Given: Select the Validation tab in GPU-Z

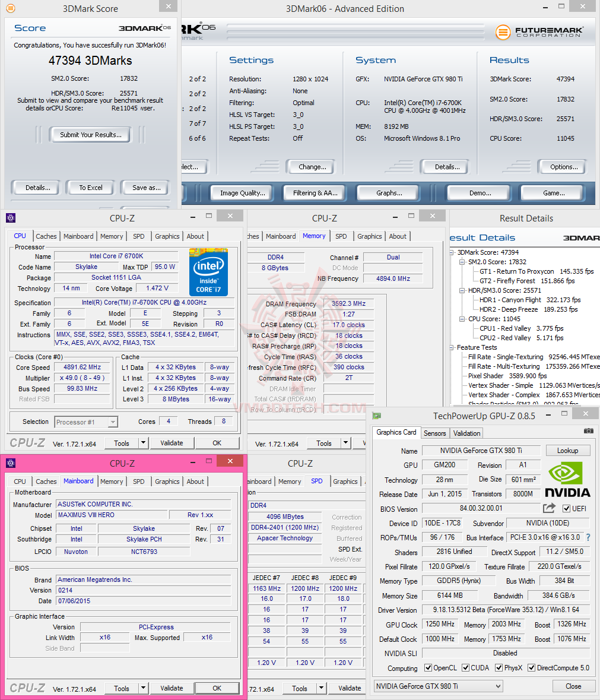Looking at the screenshot, I should pyautogui.click(x=466, y=433).
